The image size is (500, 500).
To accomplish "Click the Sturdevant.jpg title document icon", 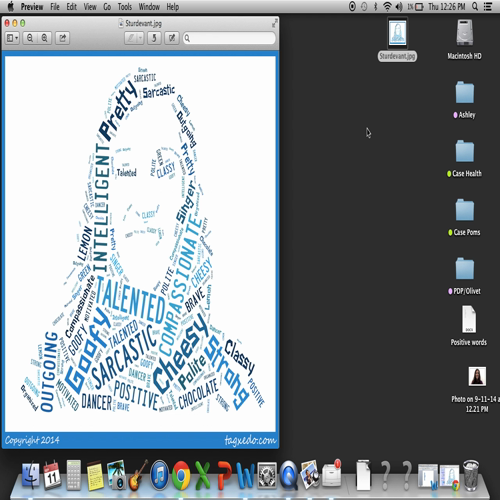I will tap(121, 23).
